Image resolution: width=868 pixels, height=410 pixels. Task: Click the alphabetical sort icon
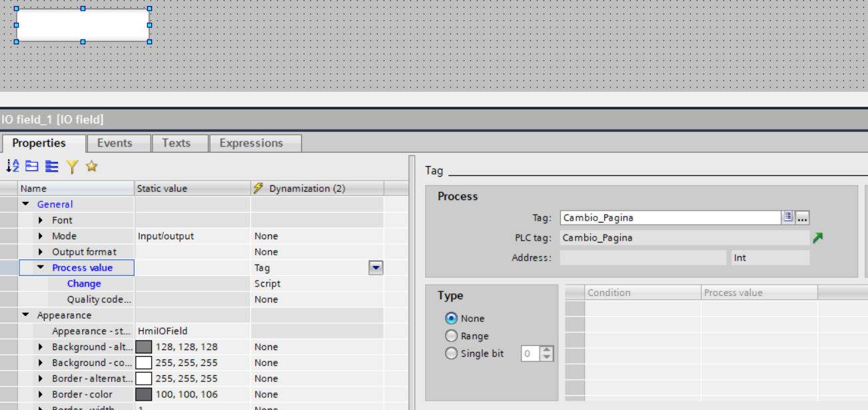tap(13, 166)
